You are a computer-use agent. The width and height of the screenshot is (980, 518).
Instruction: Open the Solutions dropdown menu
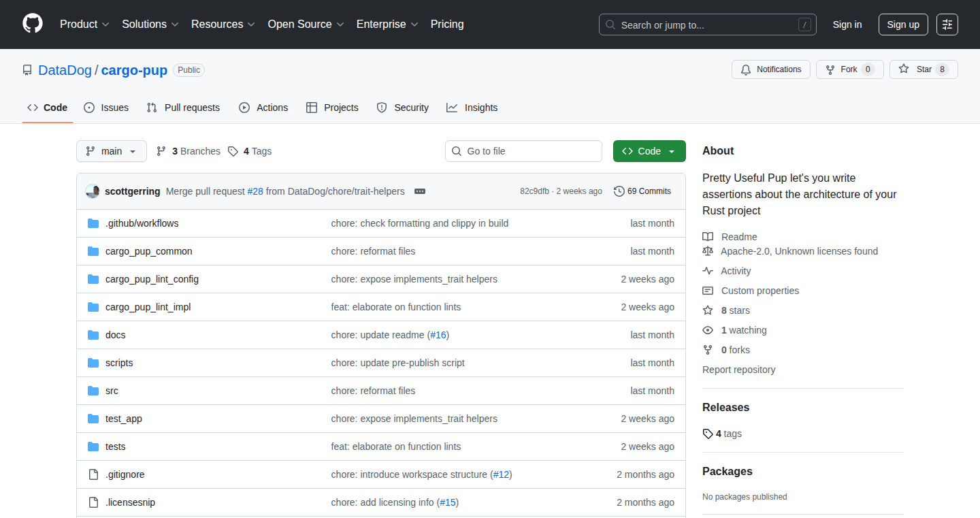coord(150,24)
